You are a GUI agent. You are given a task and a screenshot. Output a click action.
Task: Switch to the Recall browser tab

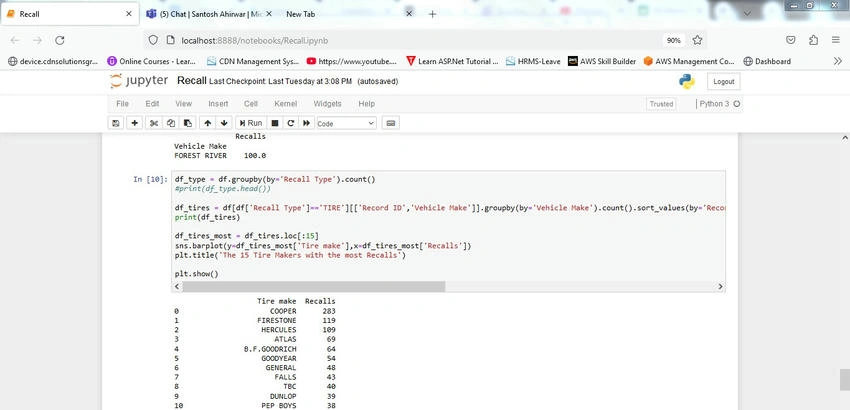pyautogui.click(x=68, y=14)
